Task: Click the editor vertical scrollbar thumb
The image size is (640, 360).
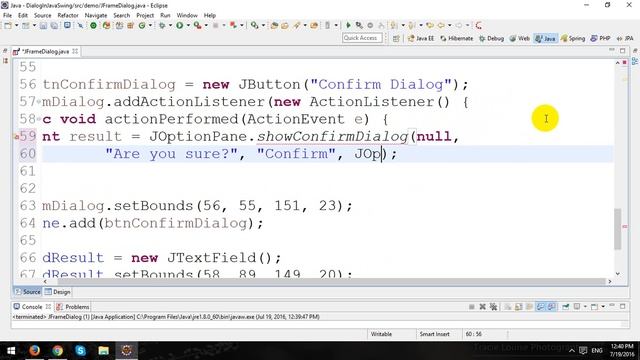Action: (618, 229)
